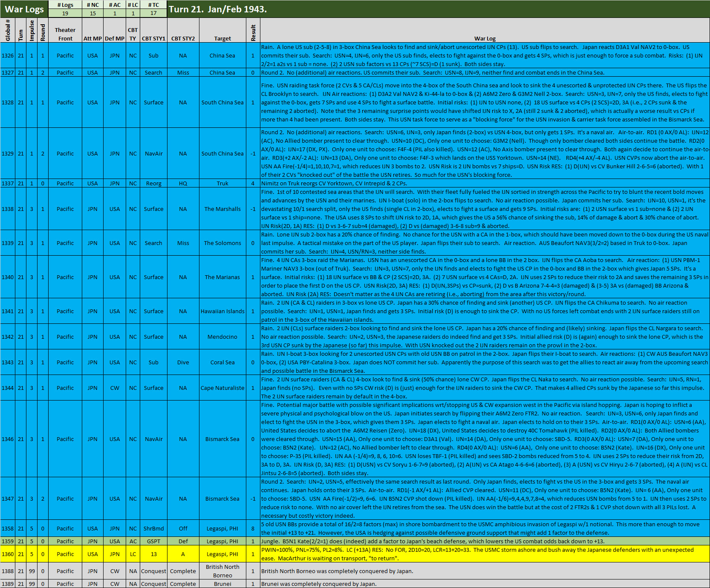Select the "PWIN=100%" yellow war log entry
This screenshot has width=710, height=588.
pyautogui.click(x=485, y=554)
